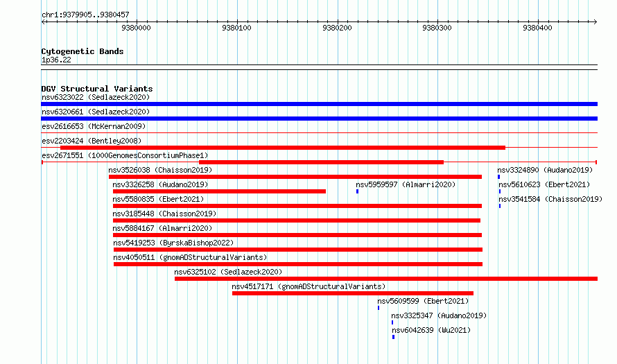Select the red bar under nsv4517171
This screenshot has width=617, height=364.
[353, 293]
